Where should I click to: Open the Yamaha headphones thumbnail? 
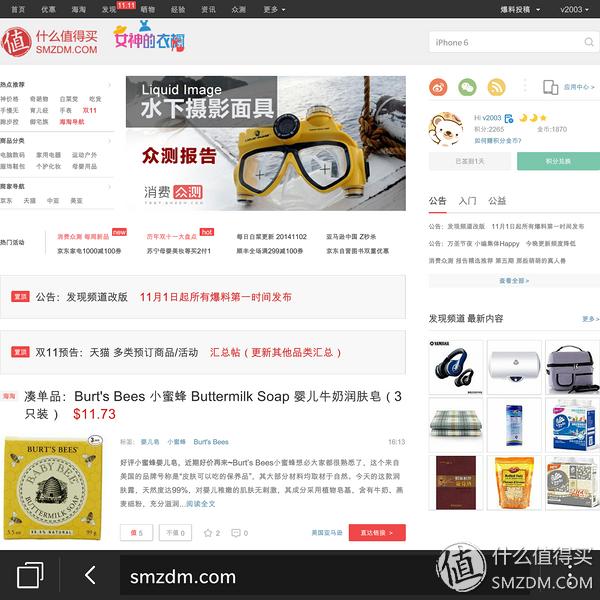[455, 367]
